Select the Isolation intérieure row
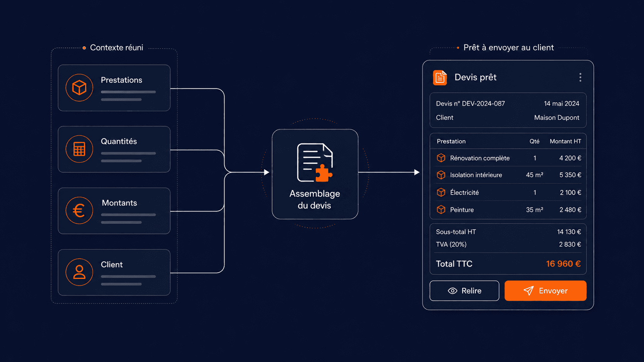The image size is (644, 362). [508, 175]
